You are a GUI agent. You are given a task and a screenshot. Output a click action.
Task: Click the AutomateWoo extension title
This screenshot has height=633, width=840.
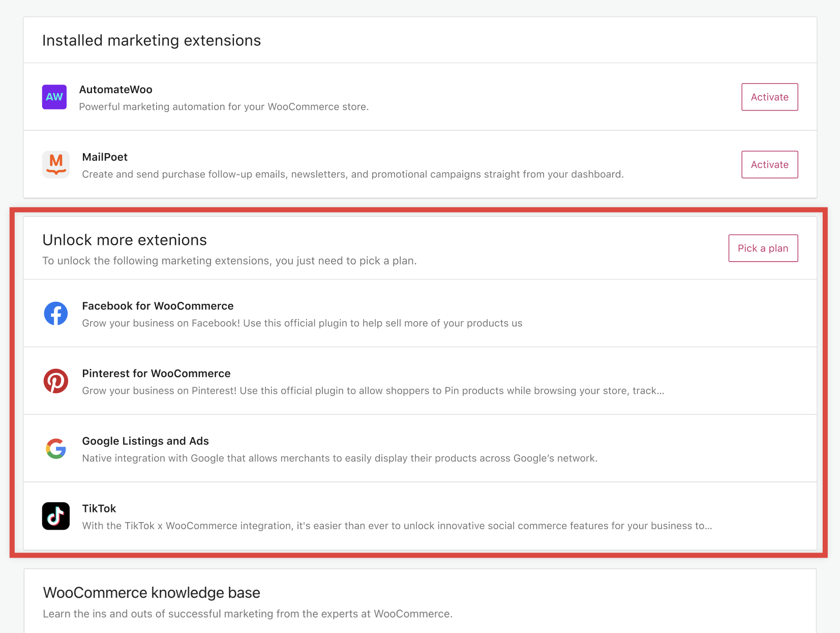click(116, 89)
